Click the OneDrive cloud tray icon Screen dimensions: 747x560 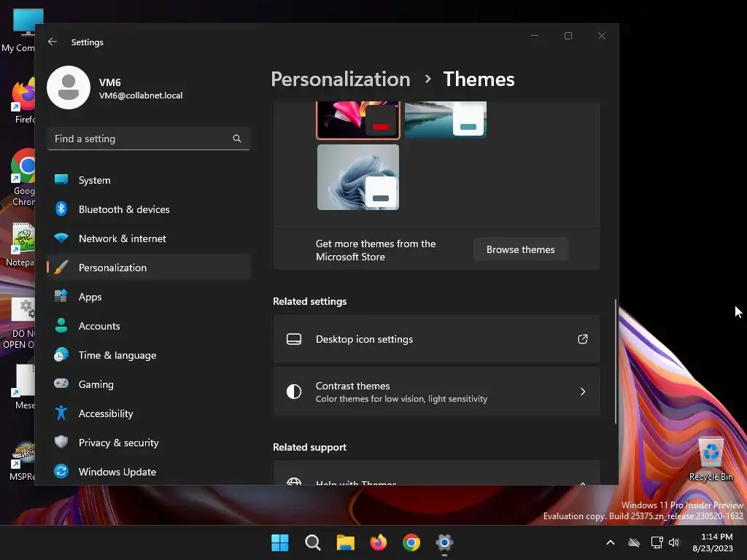pyautogui.click(x=634, y=542)
